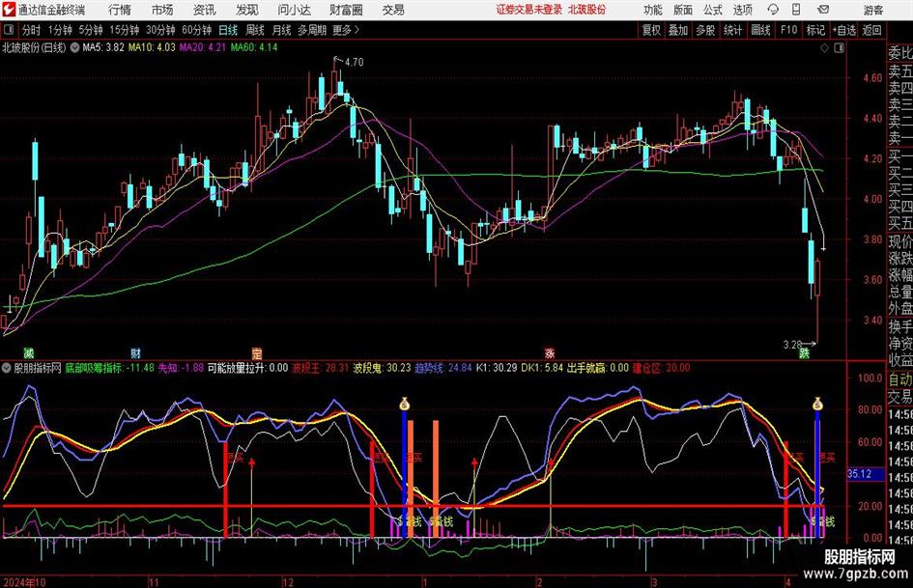Open the envelope messages icon
913x588 pixels.
click(x=823, y=10)
